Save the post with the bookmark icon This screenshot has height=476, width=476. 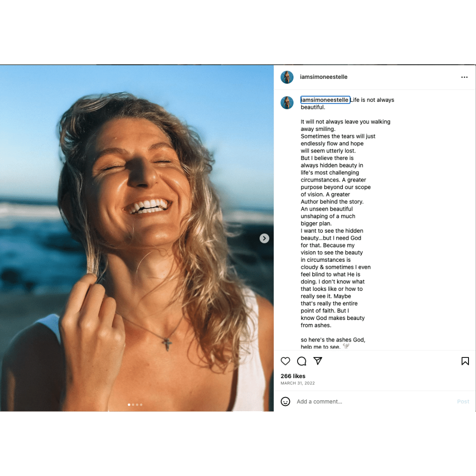point(465,361)
